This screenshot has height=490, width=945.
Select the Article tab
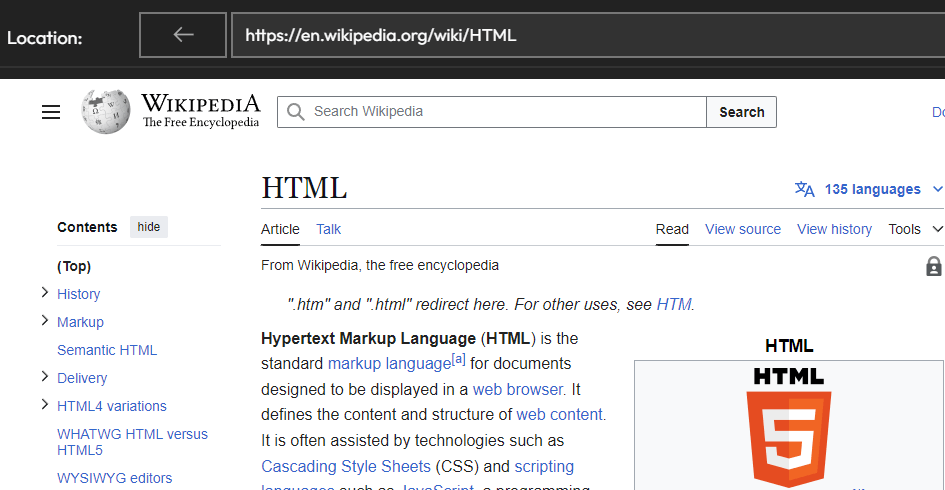[280, 229]
